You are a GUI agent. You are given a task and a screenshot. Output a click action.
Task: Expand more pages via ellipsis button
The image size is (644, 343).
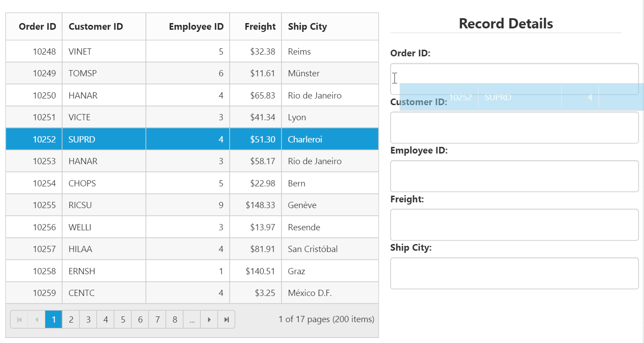click(192, 319)
